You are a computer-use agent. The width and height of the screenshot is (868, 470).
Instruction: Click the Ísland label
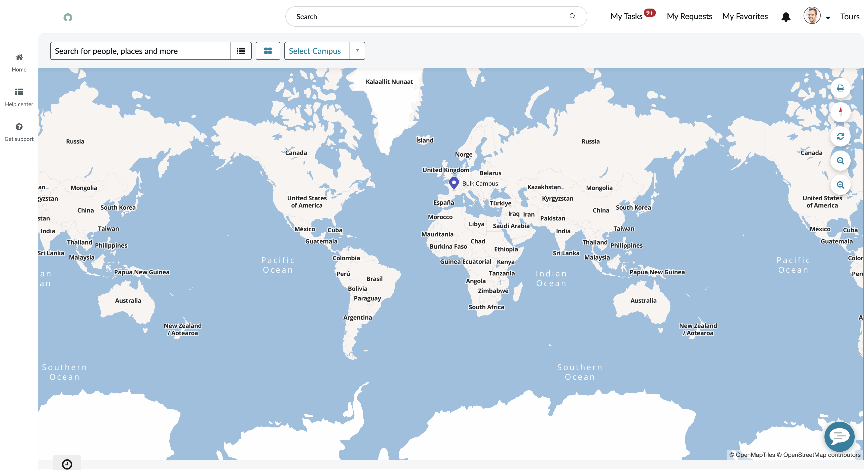[425, 140]
